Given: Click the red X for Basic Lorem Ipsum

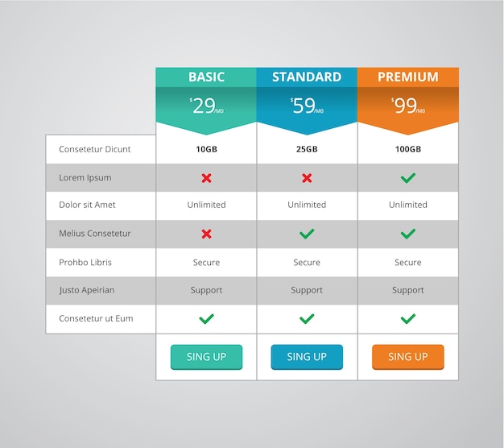Looking at the screenshot, I should click(x=206, y=178).
